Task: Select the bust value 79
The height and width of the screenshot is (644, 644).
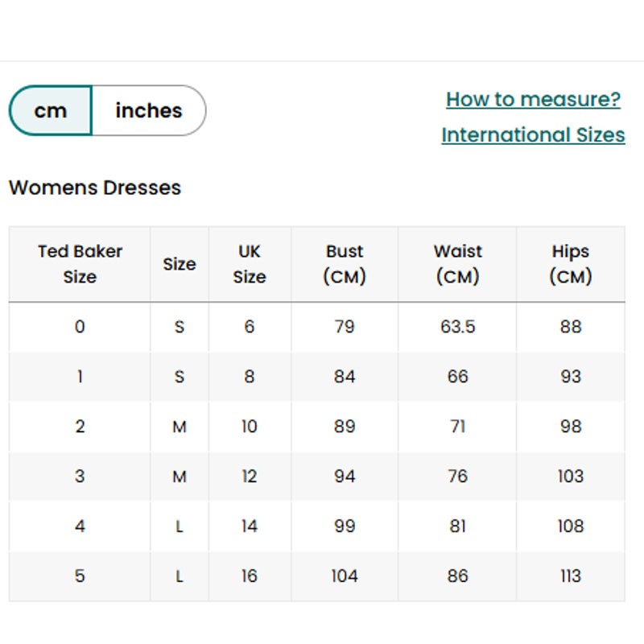Action: click(345, 327)
